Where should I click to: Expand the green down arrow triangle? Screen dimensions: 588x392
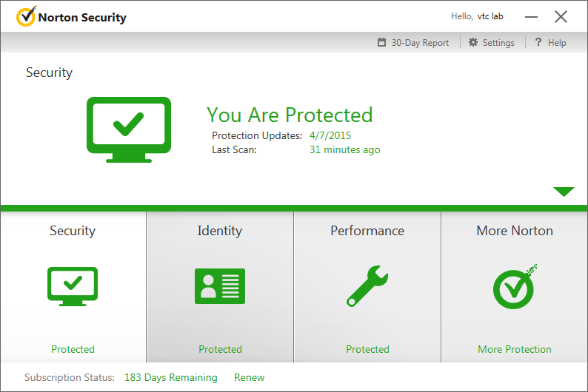coord(564,192)
